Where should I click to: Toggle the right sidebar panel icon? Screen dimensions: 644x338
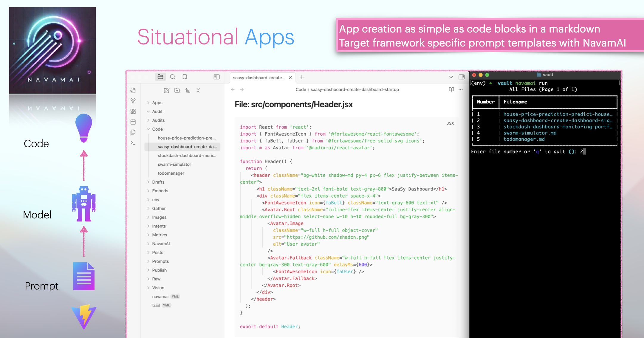(x=462, y=77)
